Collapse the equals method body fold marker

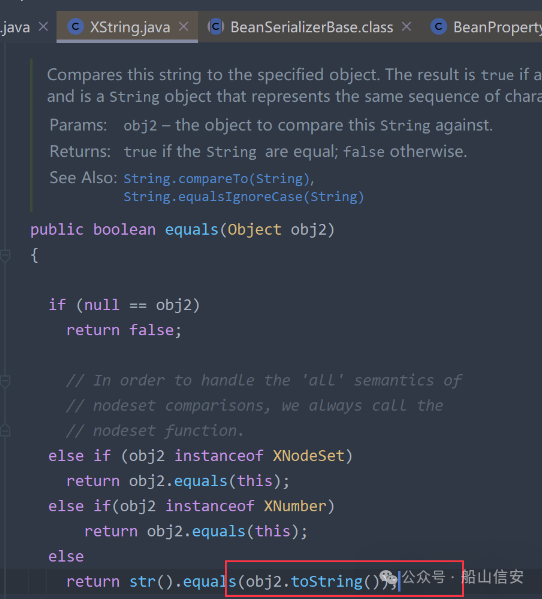click(5, 255)
